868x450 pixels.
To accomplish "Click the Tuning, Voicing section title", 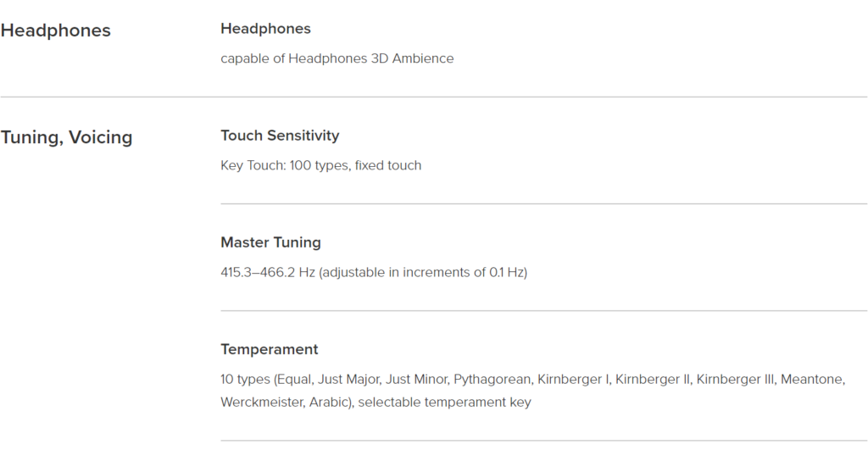I will coord(66,137).
